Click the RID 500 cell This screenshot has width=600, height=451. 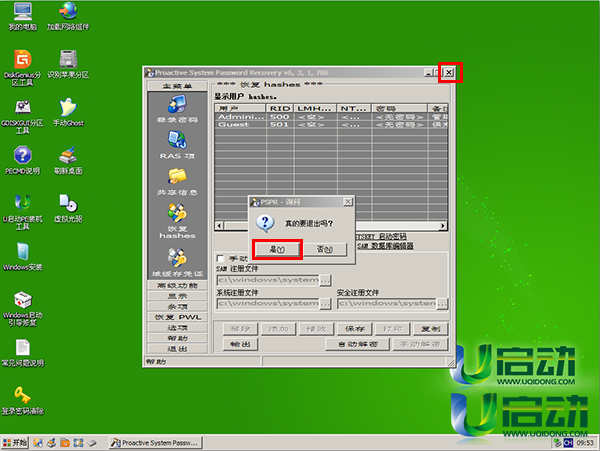pyautogui.click(x=280, y=117)
